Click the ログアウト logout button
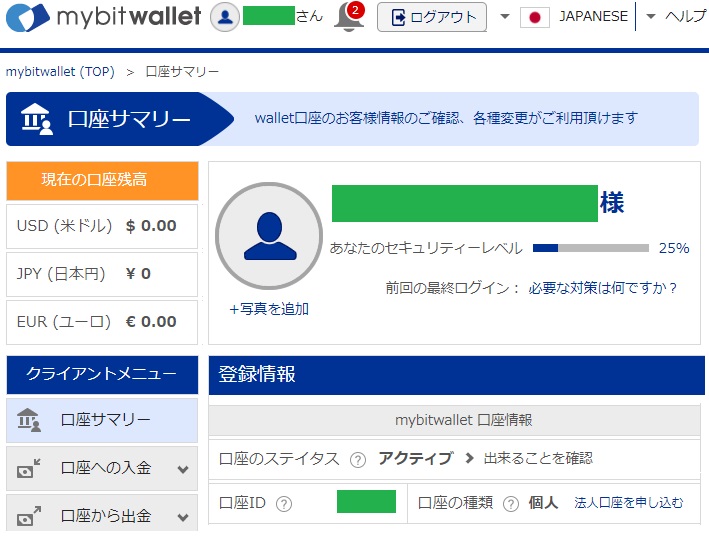This screenshot has width=709, height=536. point(432,17)
